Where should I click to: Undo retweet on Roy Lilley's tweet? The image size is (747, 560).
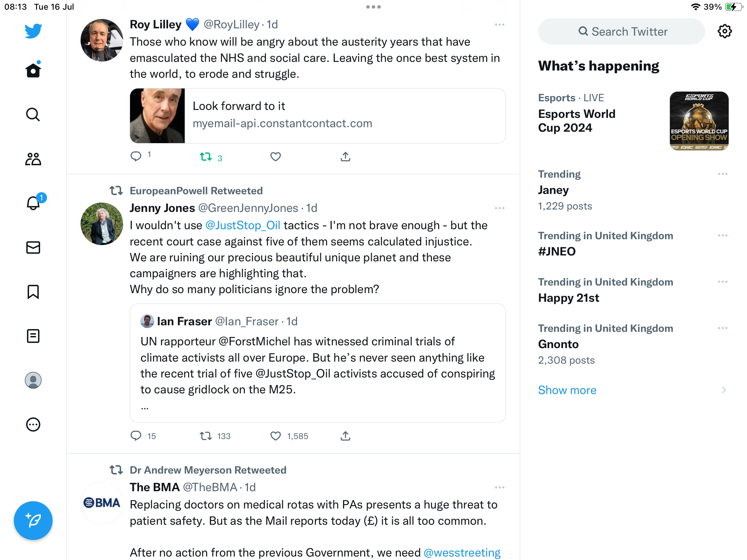point(206,157)
